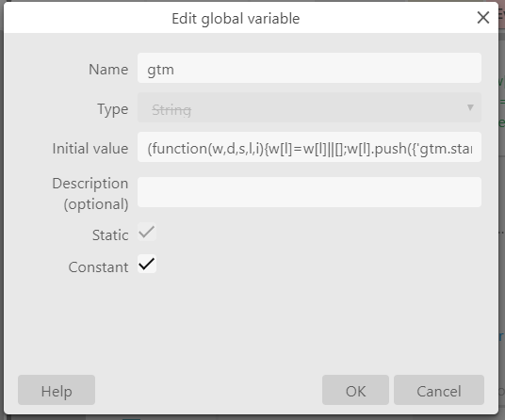Click into the Description optional field

310,192
